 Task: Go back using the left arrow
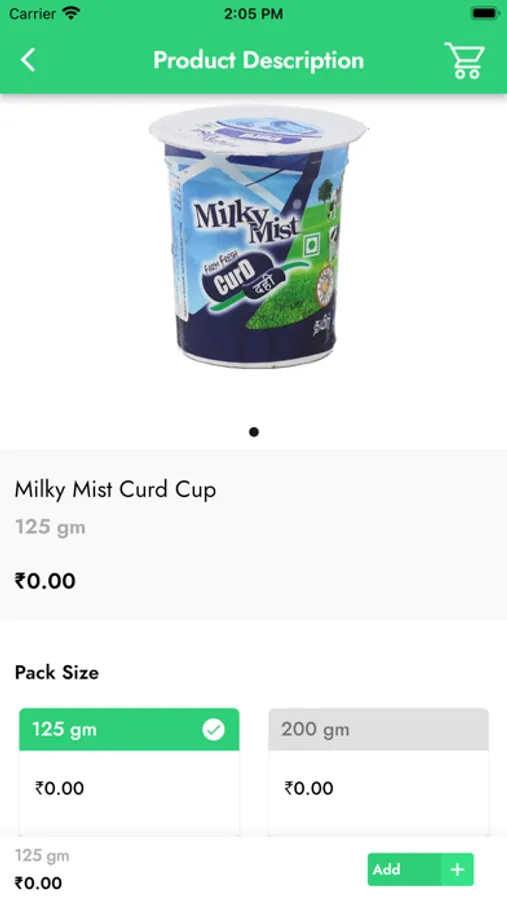click(28, 60)
